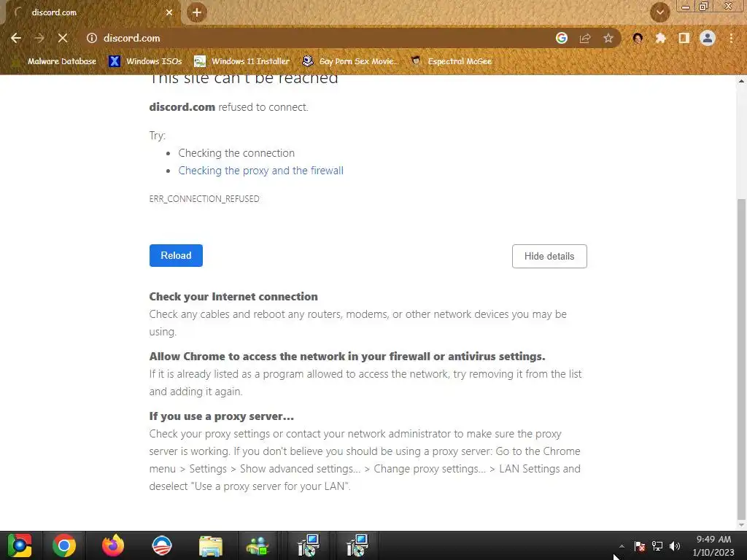
Task: Click the Hide details button
Action: pyautogui.click(x=549, y=256)
